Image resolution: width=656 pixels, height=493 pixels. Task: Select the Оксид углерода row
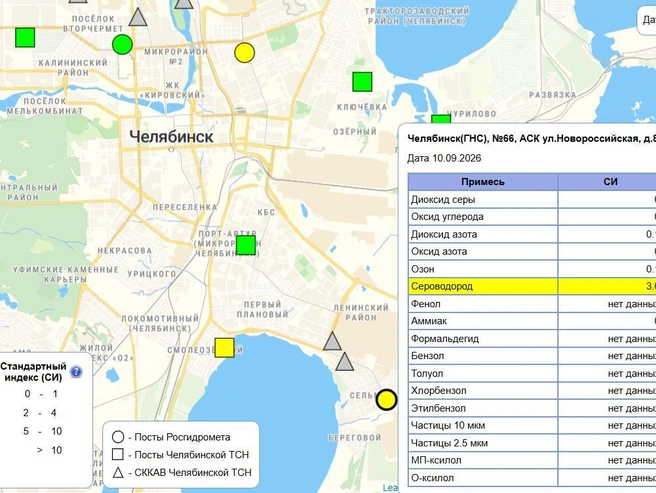532,217
